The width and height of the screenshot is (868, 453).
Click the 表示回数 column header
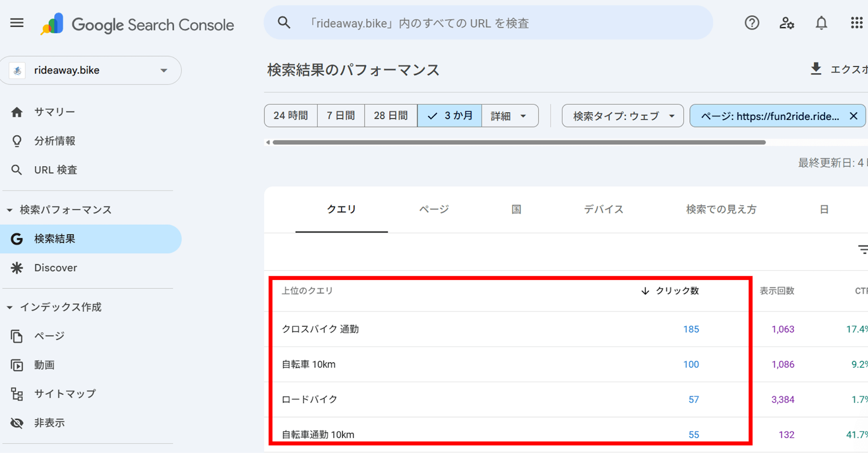coord(777,291)
